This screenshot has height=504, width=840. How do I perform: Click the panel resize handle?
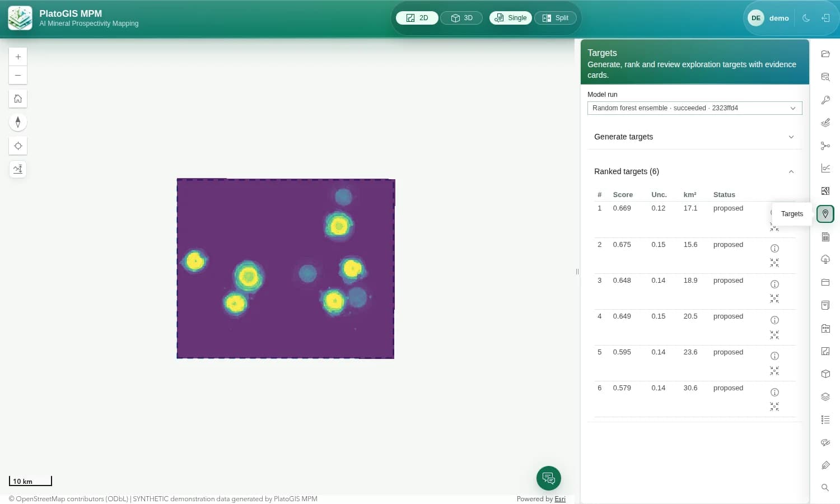coord(577,272)
